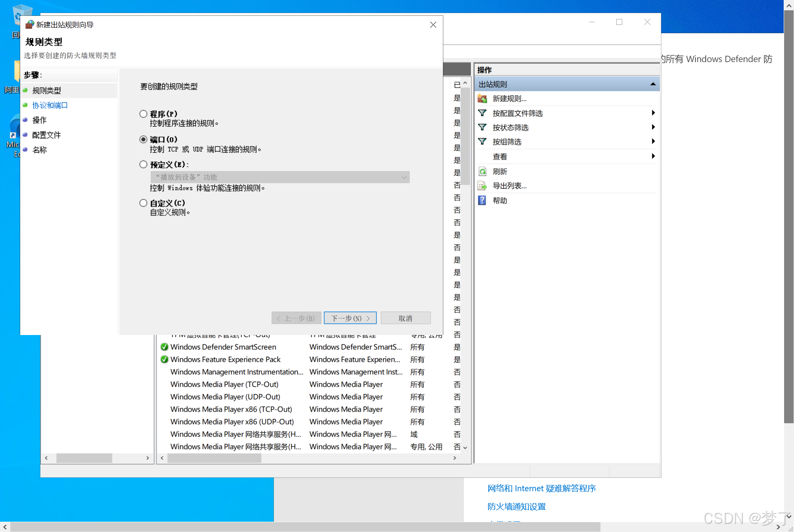Go to the 规则类型 wizard step
The height and width of the screenshot is (532, 794).
47,91
